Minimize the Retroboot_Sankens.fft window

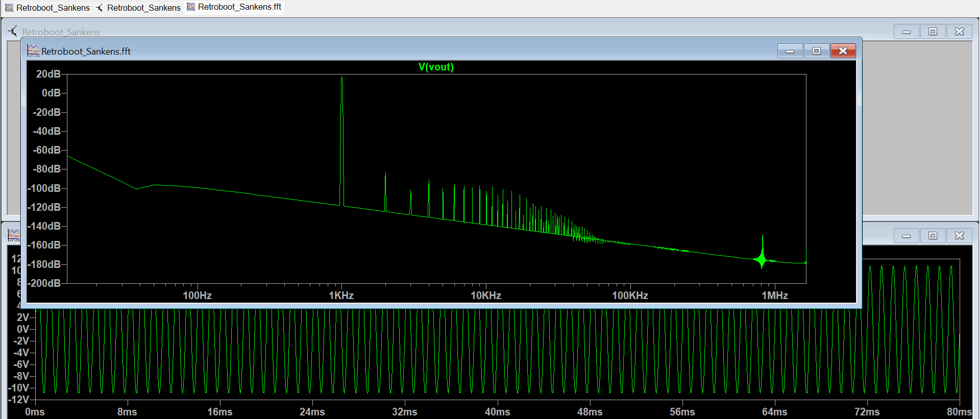[790, 51]
